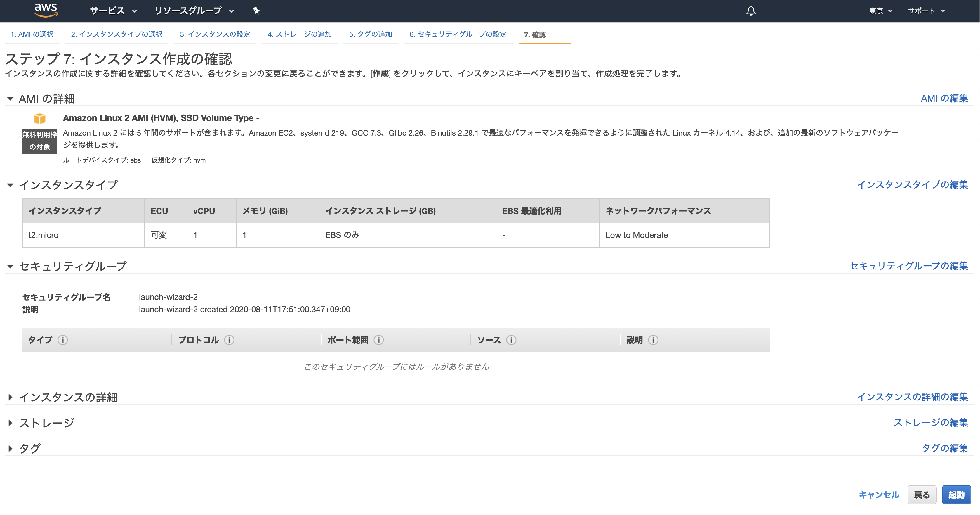Image resolution: width=980 pixels, height=515 pixels.
Task: Click the 戻る button
Action: coord(922,495)
